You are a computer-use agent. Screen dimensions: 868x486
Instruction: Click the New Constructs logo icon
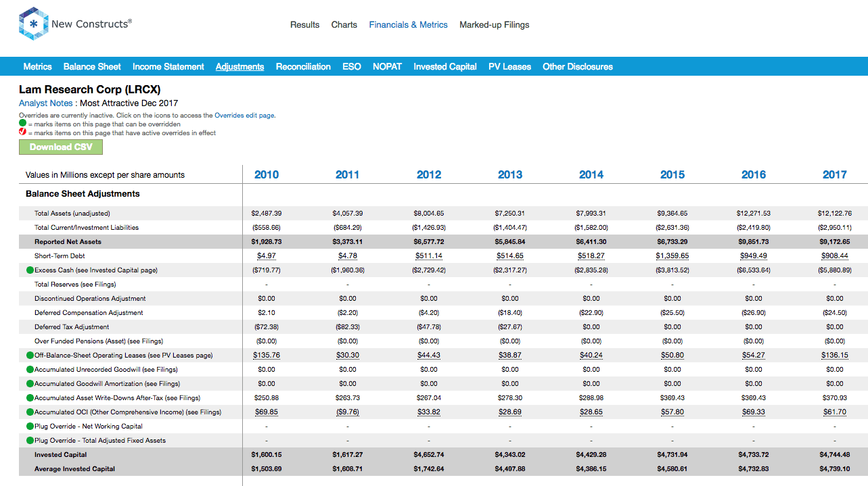pyautogui.click(x=32, y=24)
